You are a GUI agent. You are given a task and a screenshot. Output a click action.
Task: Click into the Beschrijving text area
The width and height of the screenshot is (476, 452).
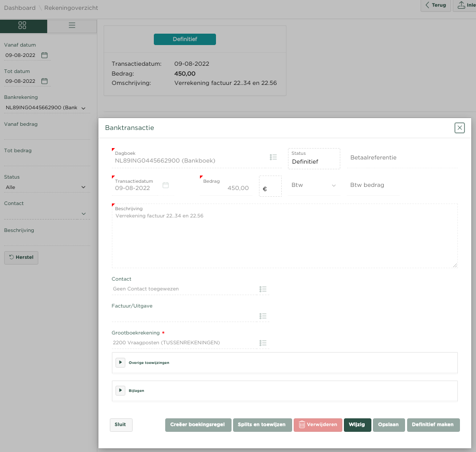(284, 238)
